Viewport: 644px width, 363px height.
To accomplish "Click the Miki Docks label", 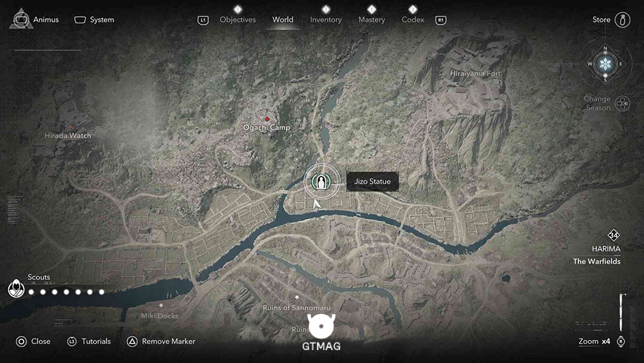I will pos(160,316).
